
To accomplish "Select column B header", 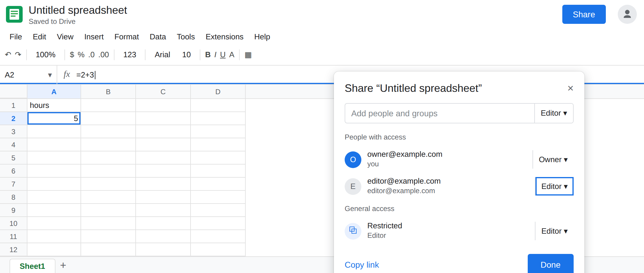I will (108, 91).
